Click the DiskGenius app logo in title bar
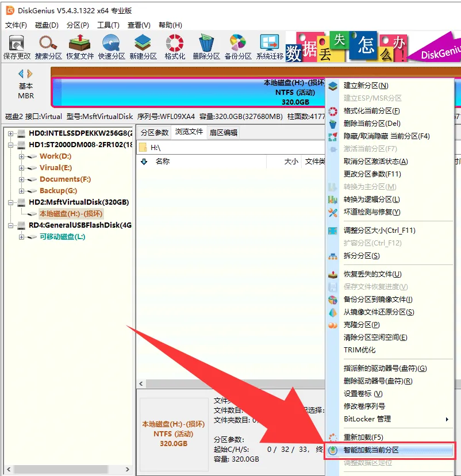This screenshot has height=476, width=461. click(10, 10)
